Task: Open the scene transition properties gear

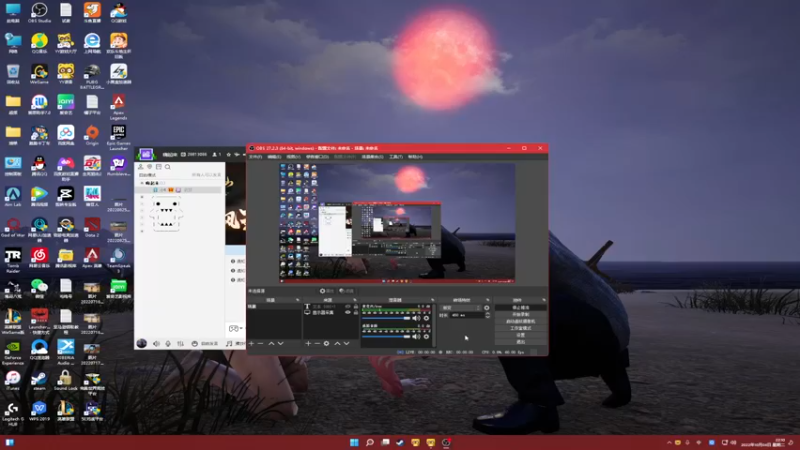Action: coord(486,308)
